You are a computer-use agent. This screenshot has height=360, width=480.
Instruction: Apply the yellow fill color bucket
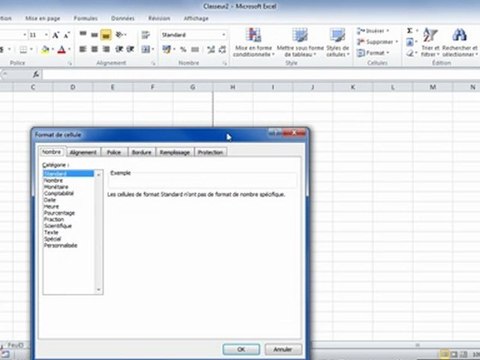coord(45,50)
